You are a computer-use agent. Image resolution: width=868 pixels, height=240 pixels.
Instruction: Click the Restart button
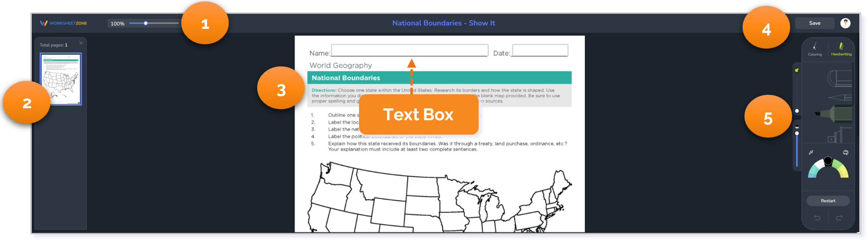coord(828,201)
